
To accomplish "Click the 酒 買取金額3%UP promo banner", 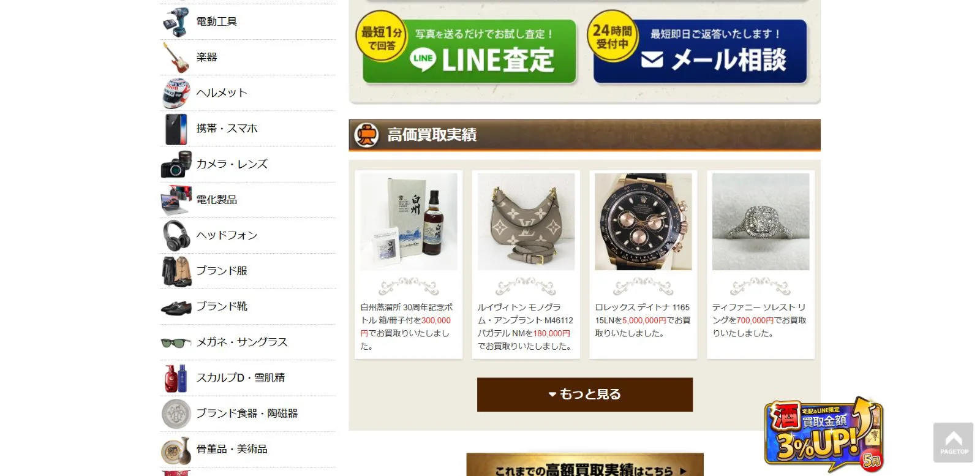I will pyautogui.click(x=824, y=434).
